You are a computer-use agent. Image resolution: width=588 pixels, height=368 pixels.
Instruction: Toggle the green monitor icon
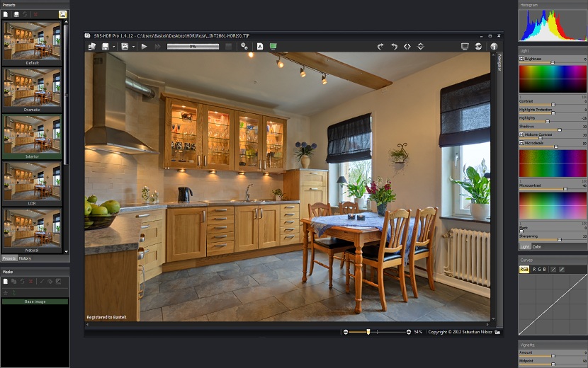point(273,47)
